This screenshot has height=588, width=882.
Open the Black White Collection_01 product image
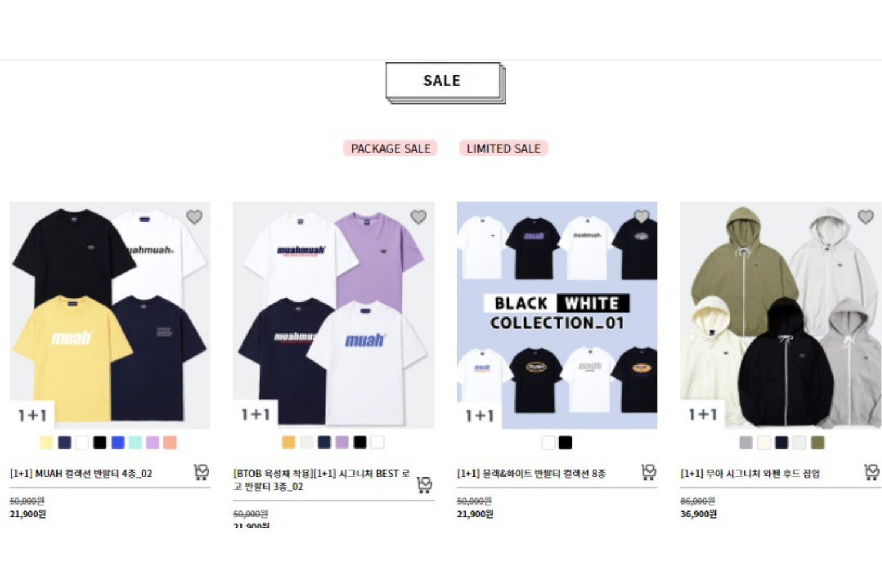(557, 315)
